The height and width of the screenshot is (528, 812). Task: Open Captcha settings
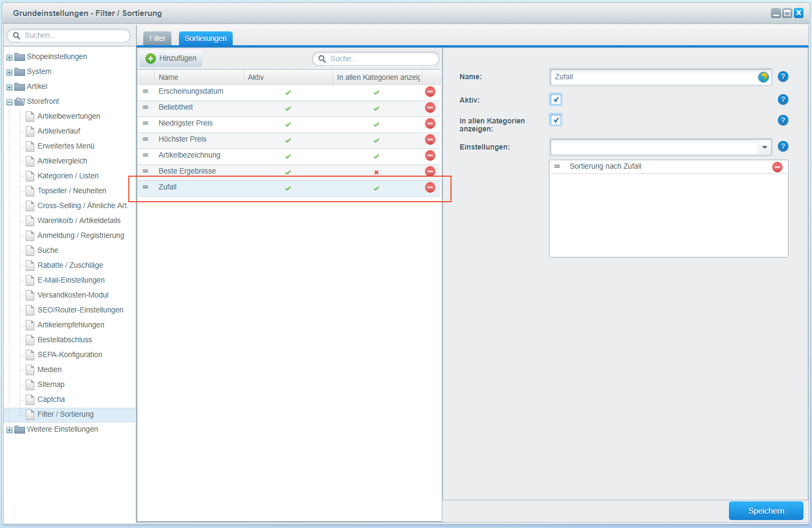pyautogui.click(x=51, y=399)
